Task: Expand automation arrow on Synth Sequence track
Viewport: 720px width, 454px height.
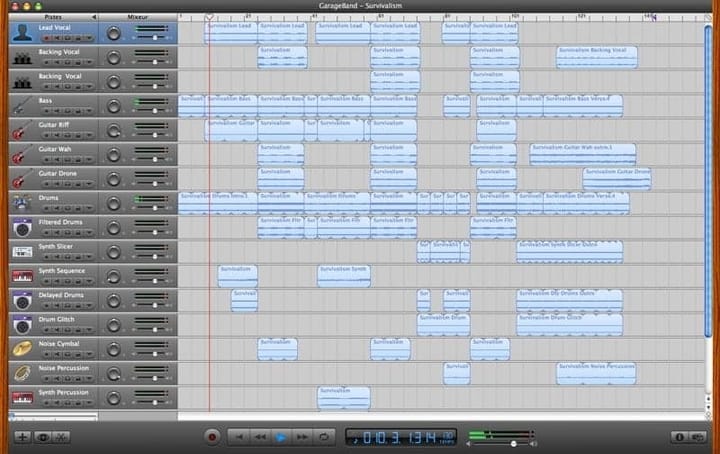Action: pyautogui.click(x=88, y=281)
